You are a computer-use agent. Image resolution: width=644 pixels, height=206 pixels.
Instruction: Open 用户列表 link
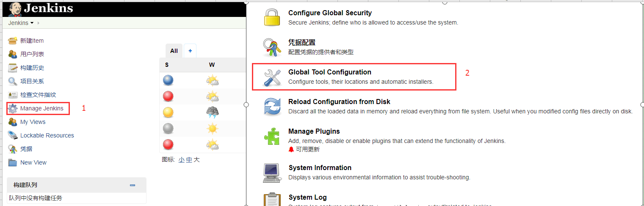tap(32, 54)
